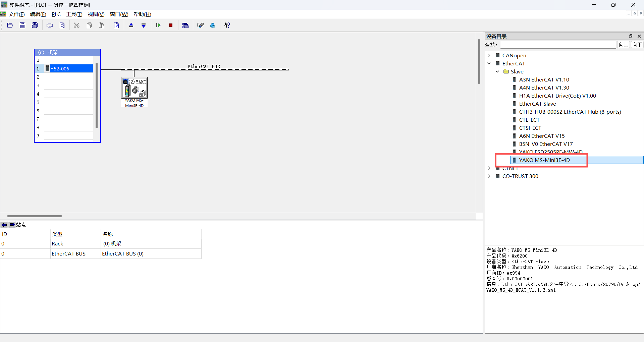Viewport: 644px width, 342px height.
Task: Click the Save toolbar icon
Action: tap(22, 25)
